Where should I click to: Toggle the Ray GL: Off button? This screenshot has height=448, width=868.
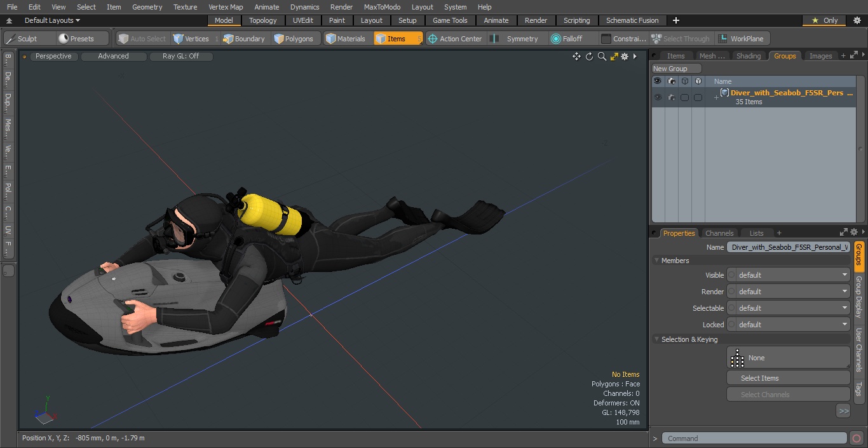coord(180,57)
